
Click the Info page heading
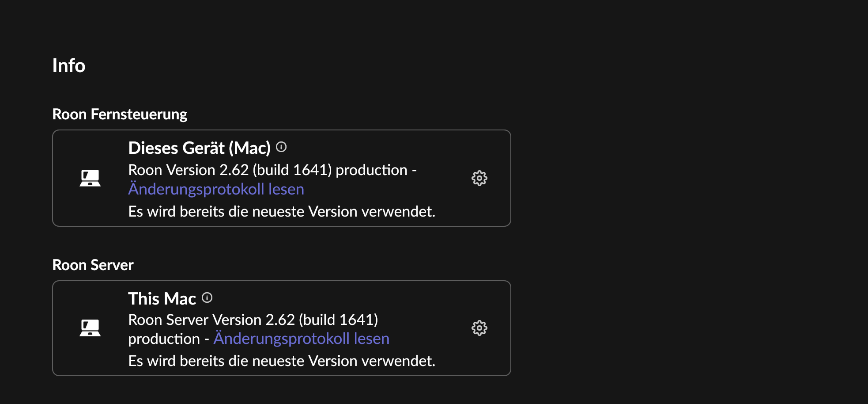(x=68, y=65)
